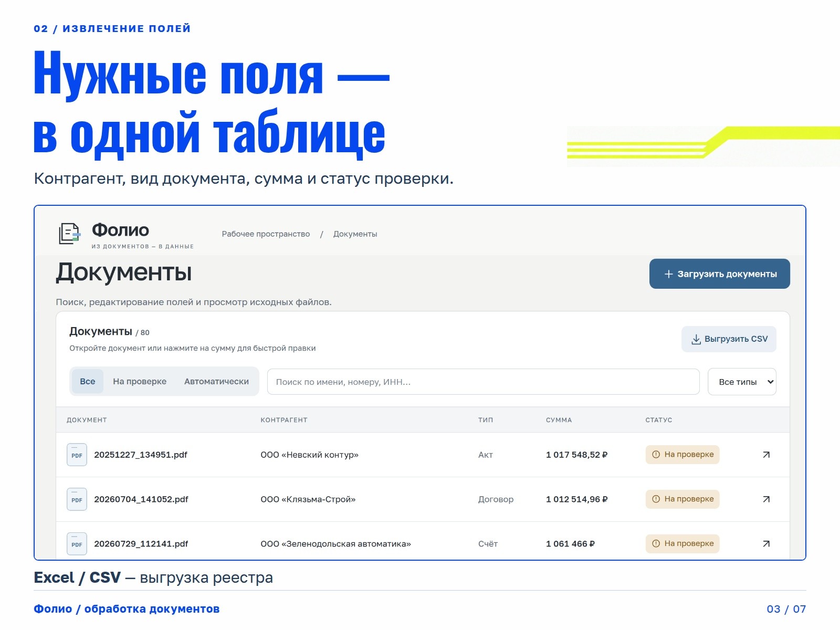Image resolution: width=840 pixels, height=630 pixels.
Task: Go to Рабочее пространство breadcrumb
Action: click(266, 234)
